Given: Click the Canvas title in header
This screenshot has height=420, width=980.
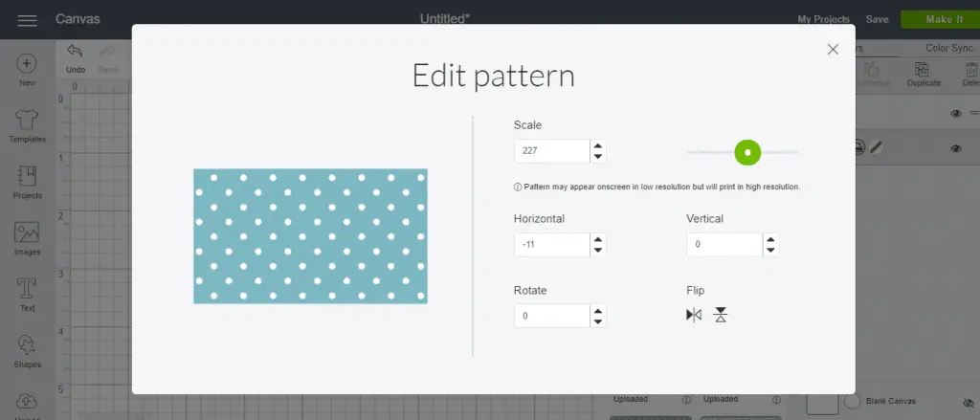Looking at the screenshot, I should click(78, 19).
